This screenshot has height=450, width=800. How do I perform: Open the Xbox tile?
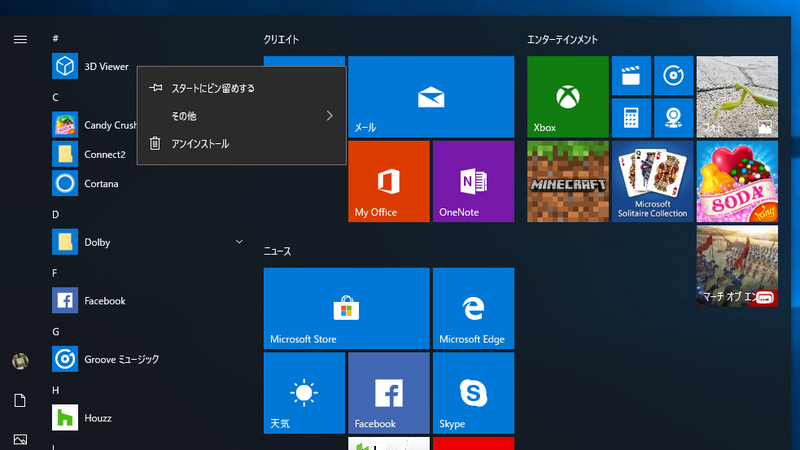pyautogui.click(x=568, y=97)
